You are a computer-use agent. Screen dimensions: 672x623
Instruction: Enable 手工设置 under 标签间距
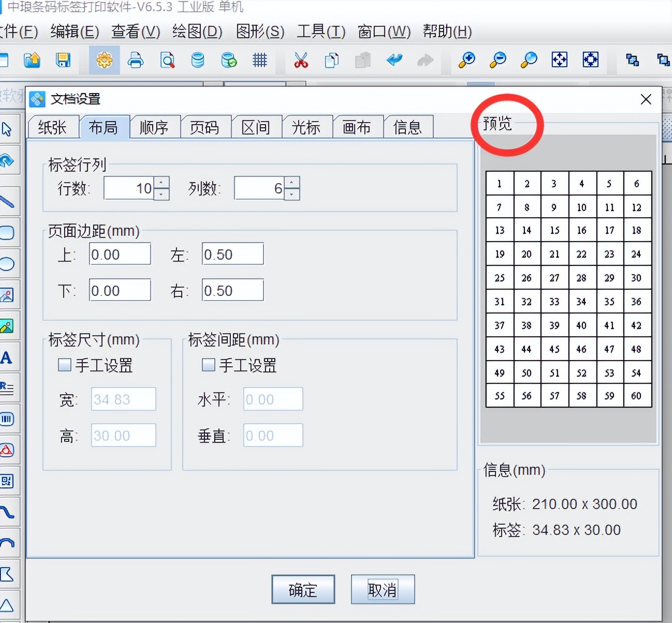click(x=208, y=365)
